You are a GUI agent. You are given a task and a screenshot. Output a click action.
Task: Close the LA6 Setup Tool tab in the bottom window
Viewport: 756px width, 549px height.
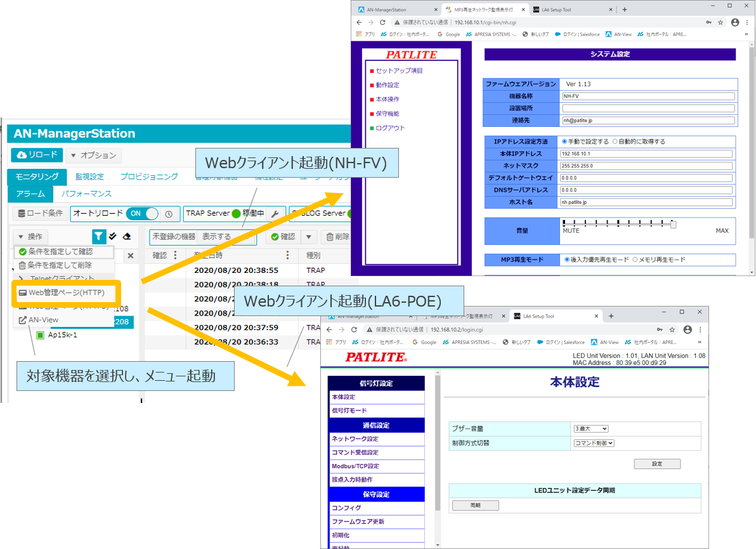[x=596, y=317]
